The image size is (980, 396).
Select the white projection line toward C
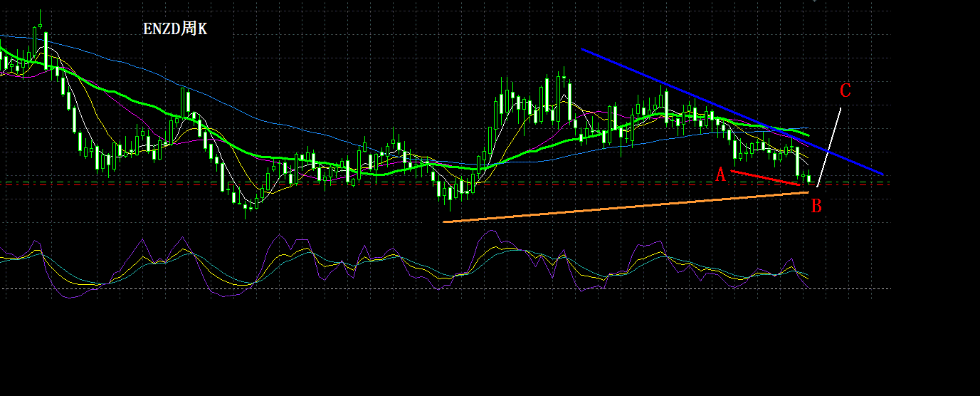(829, 147)
